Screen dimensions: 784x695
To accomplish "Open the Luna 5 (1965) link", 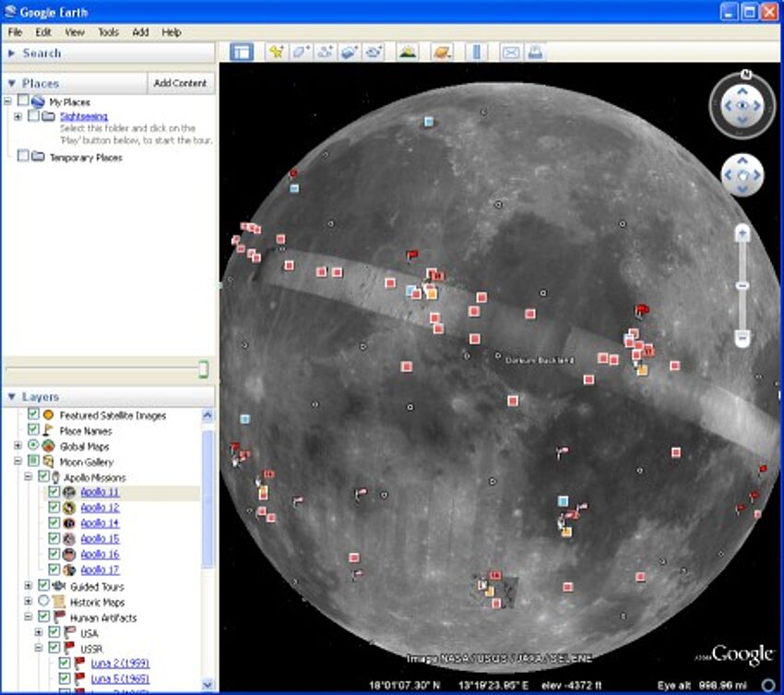I will tap(120, 678).
